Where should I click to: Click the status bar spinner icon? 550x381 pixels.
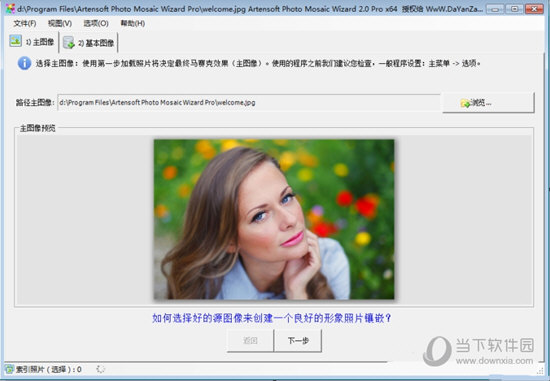(x=101, y=369)
